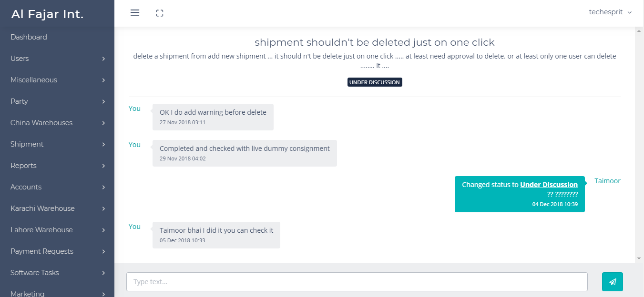Image resolution: width=644 pixels, height=297 pixels.
Task: Click the Under Discussion status link
Action: (x=549, y=185)
